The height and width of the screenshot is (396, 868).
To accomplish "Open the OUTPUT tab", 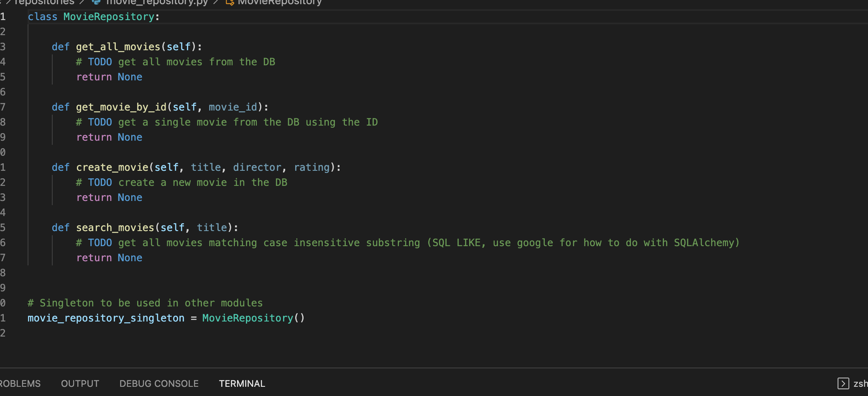I will (80, 383).
